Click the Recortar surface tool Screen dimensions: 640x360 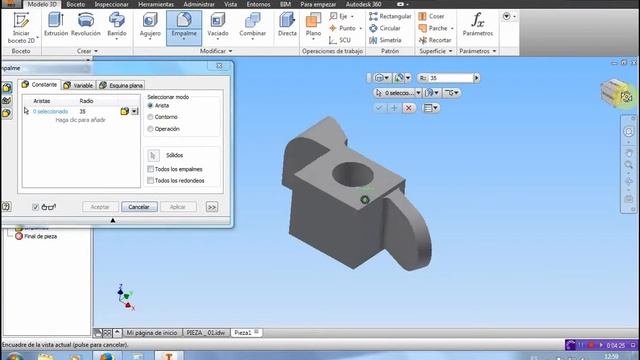coord(435,40)
